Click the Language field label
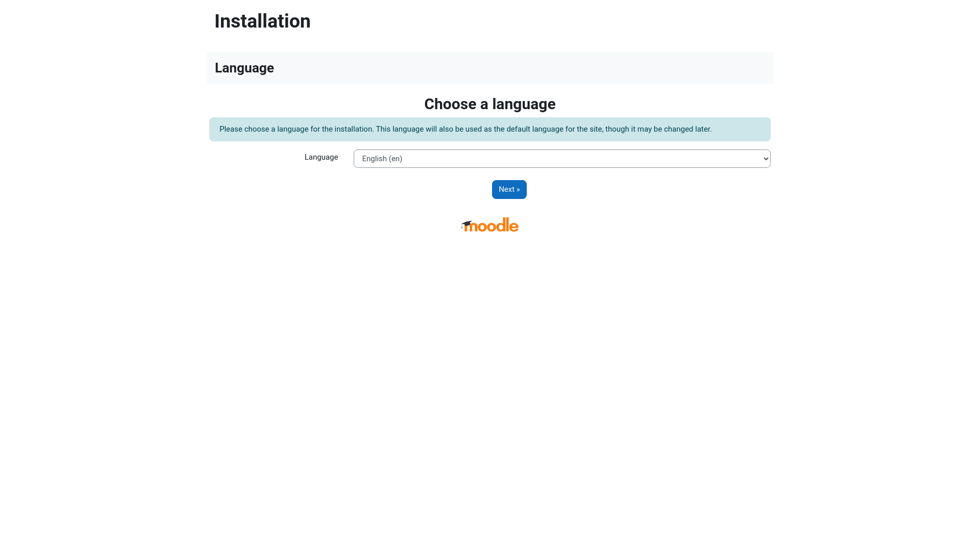Image resolution: width=980 pixels, height=551 pixels. click(x=321, y=157)
